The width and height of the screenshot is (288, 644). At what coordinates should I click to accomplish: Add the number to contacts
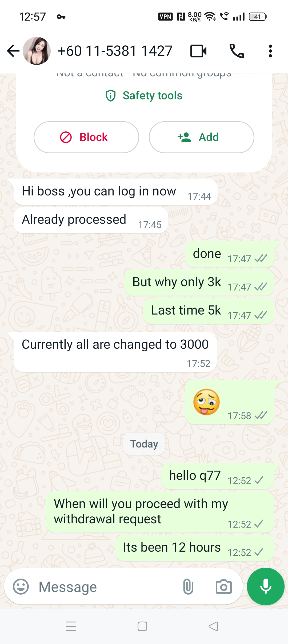pos(201,137)
